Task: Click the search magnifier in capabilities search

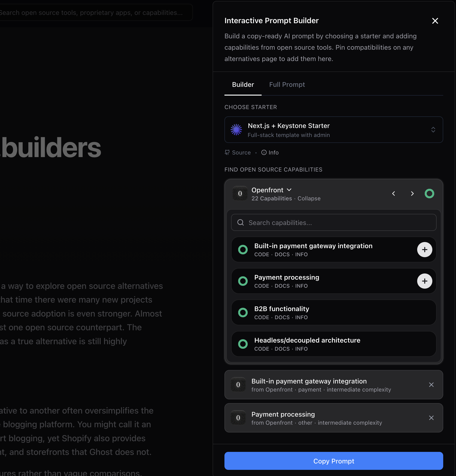Action: 240,222
